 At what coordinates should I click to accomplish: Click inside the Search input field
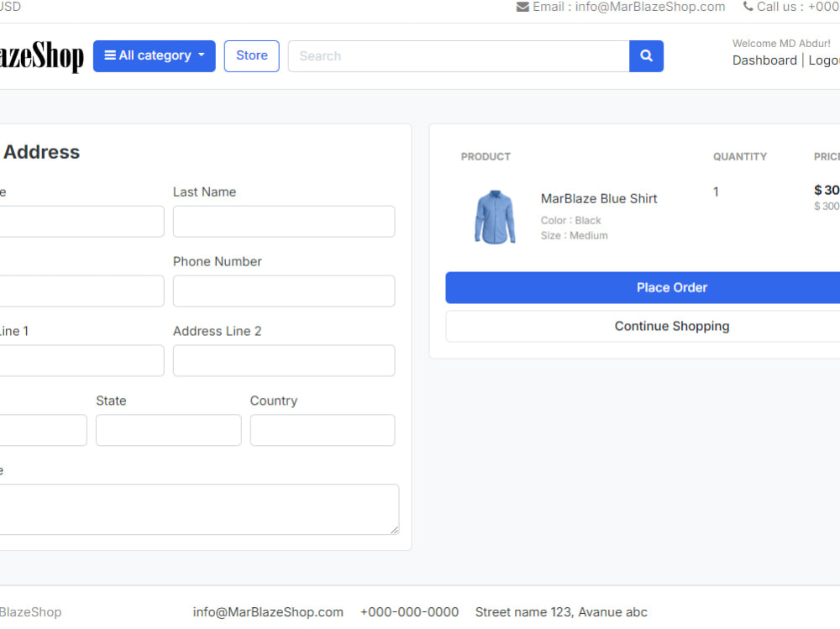click(458, 55)
